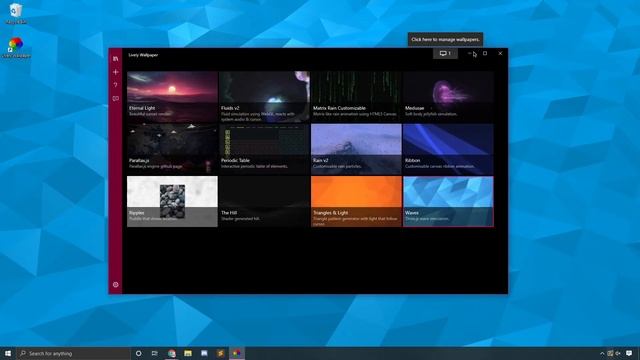Select the Fluids v2 wallpaper
Viewport: 640px width, 360px height.
[264, 97]
